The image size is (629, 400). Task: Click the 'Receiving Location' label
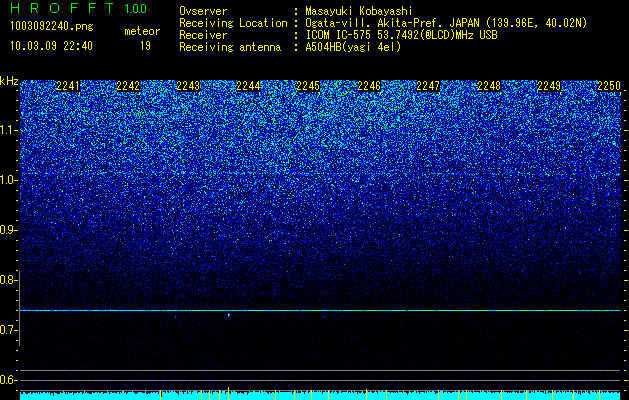233,23
